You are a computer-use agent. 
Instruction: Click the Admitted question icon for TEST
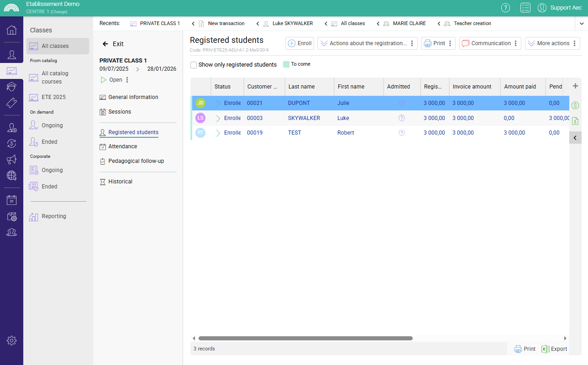coord(402,132)
